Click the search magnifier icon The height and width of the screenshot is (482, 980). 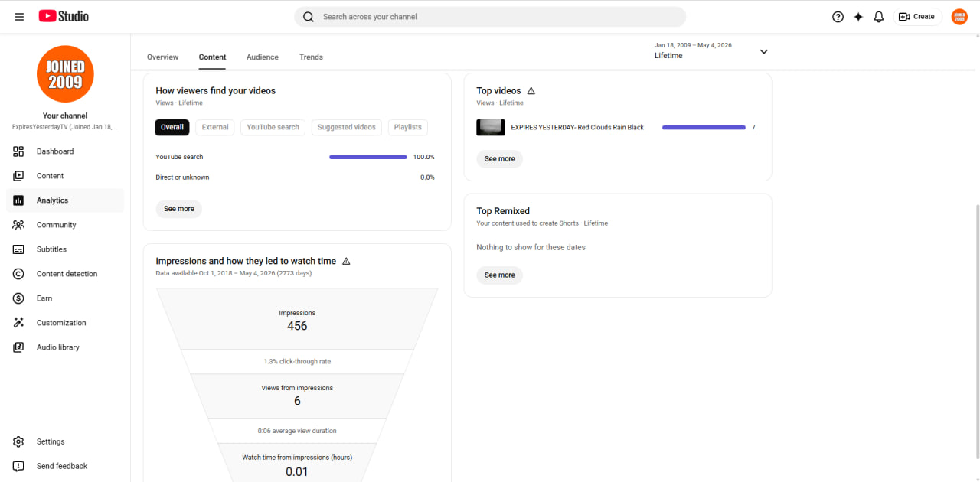pyautogui.click(x=309, y=17)
